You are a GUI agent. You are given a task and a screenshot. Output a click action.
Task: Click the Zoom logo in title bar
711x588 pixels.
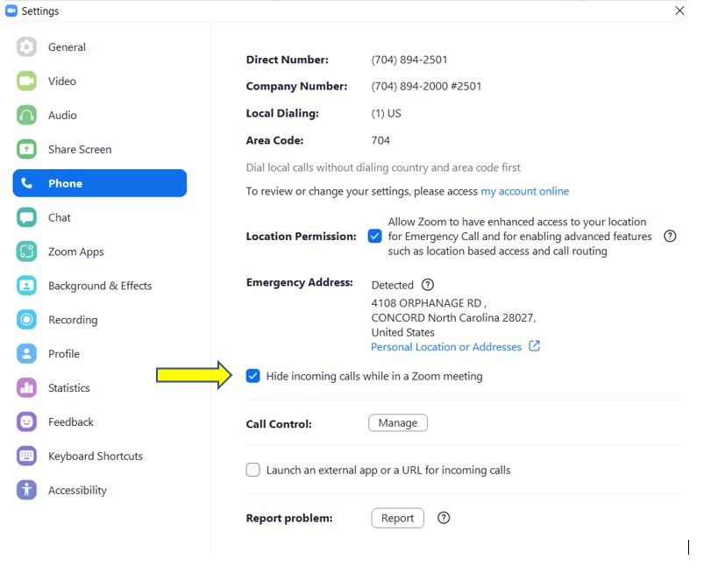(x=11, y=11)
